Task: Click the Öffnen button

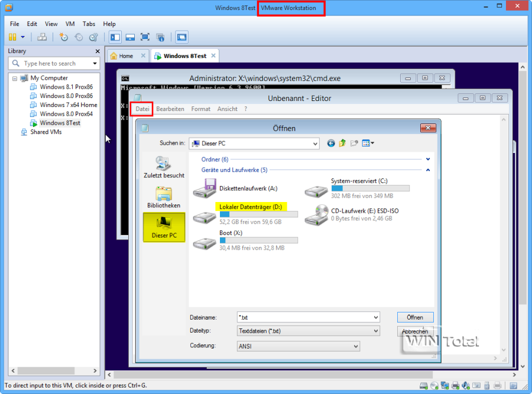Action: coord(415,317)
